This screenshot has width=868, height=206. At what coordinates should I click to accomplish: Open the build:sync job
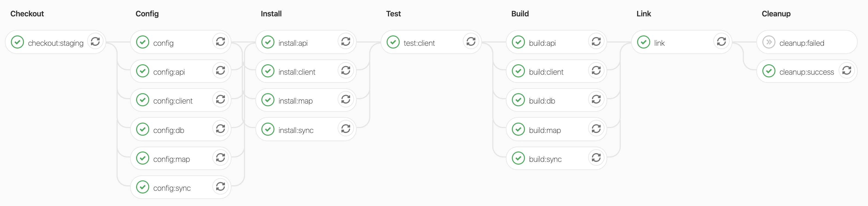545,159
